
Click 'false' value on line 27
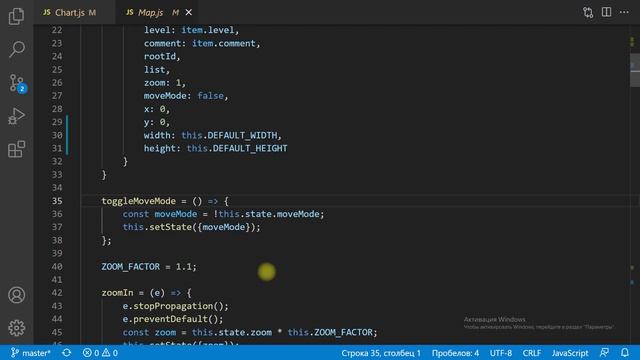(x=210, y=96)
